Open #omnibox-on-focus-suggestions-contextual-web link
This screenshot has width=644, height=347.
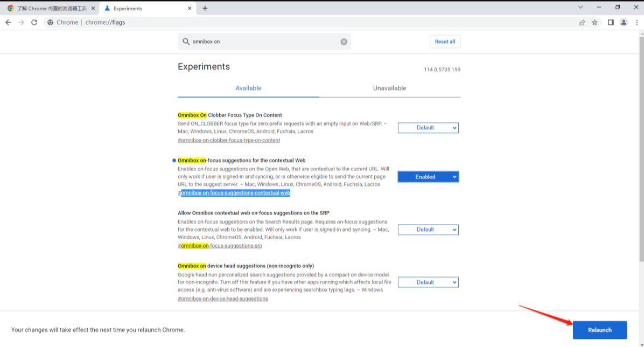(x=234, y=193)
